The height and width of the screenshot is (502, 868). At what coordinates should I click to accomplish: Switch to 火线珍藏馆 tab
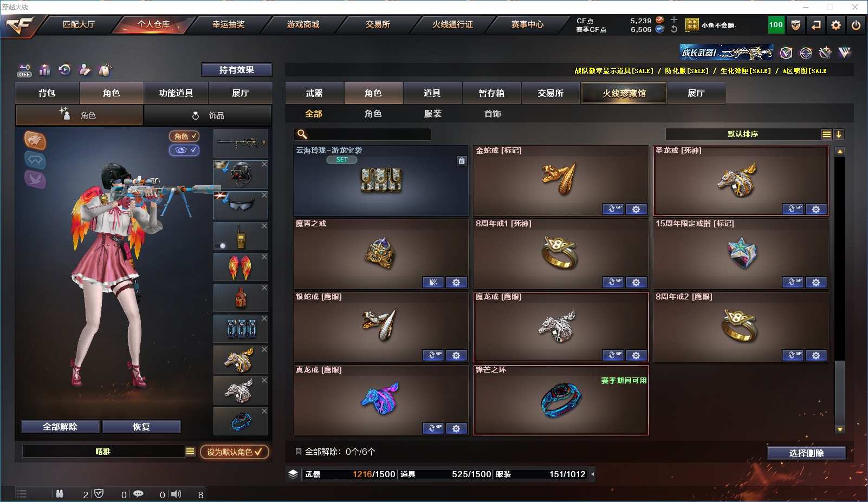click(x=624, y=93)
